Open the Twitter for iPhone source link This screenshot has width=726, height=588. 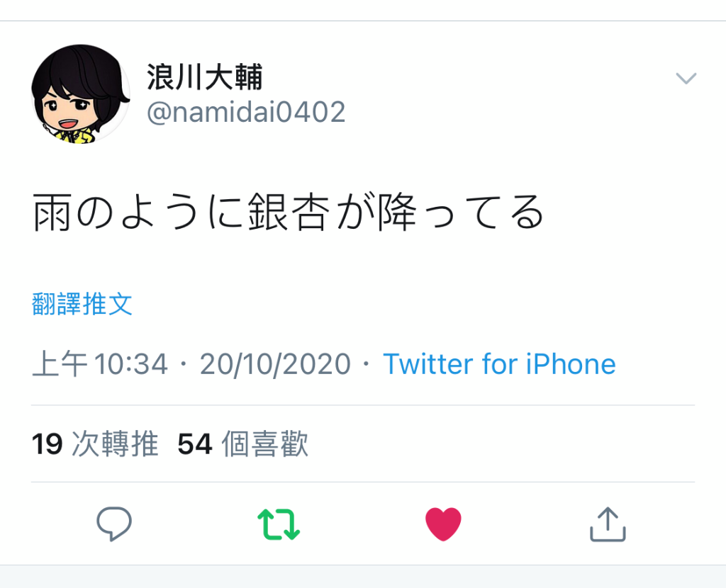tap(499, 363)
